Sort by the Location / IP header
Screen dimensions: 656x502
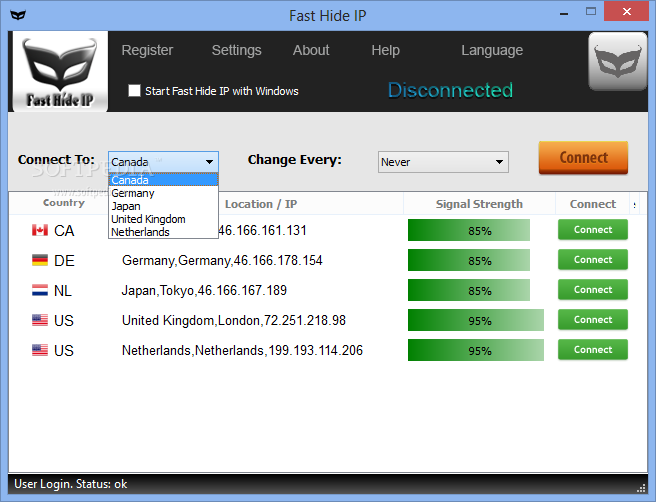point(261,204)
